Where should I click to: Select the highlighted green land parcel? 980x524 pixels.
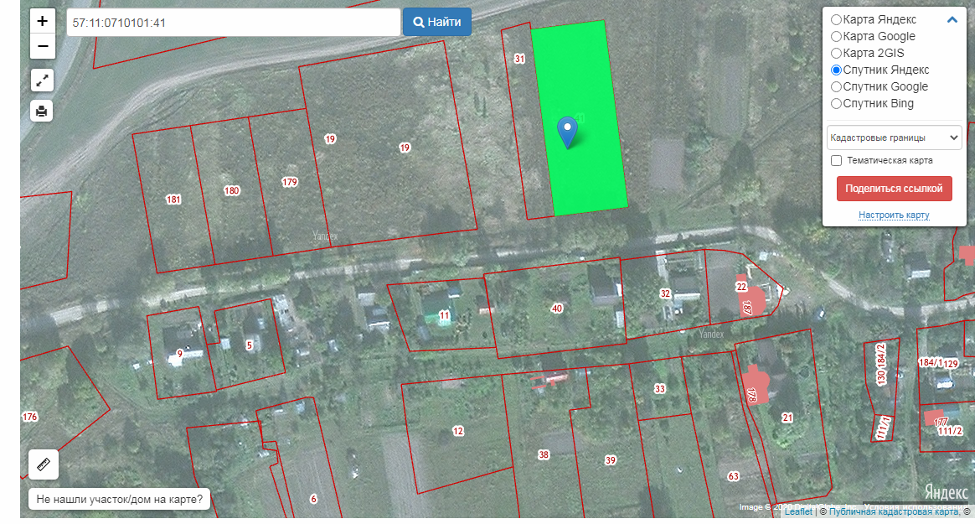591,176
